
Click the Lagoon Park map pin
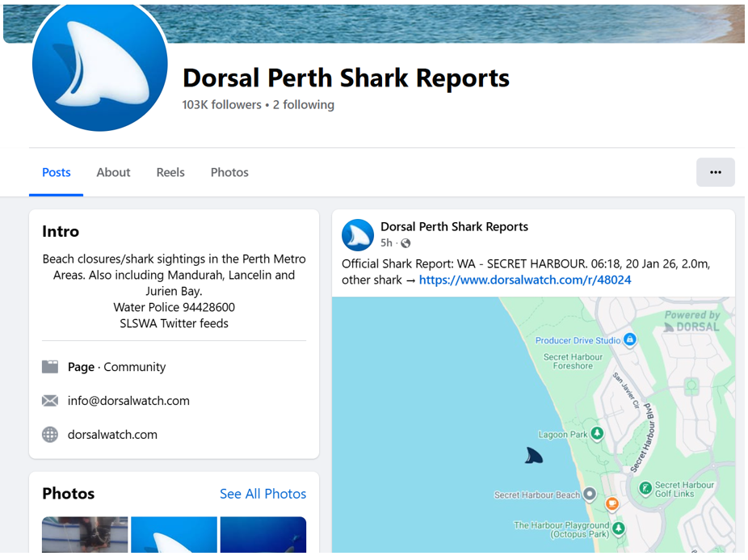coord(597,434)
